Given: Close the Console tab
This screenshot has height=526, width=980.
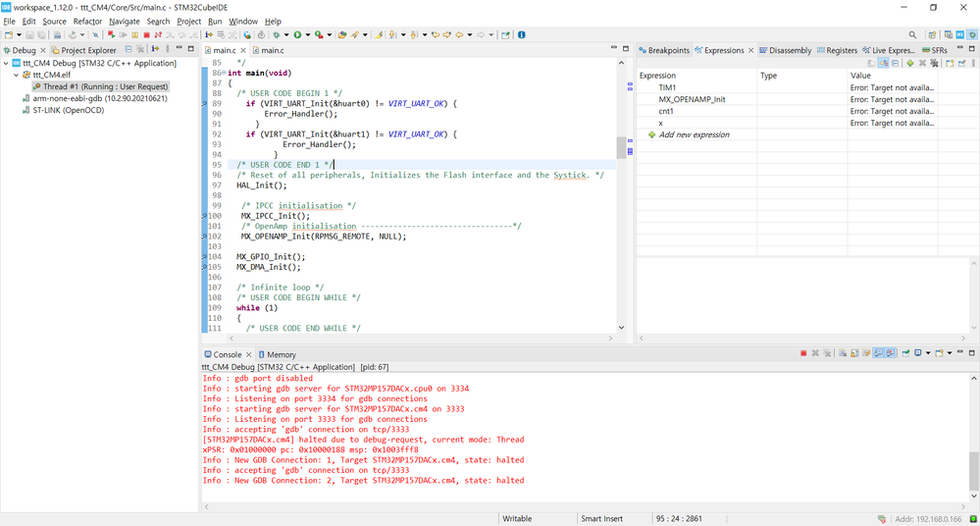Looking at the screenshot, I should click(249, 354).
